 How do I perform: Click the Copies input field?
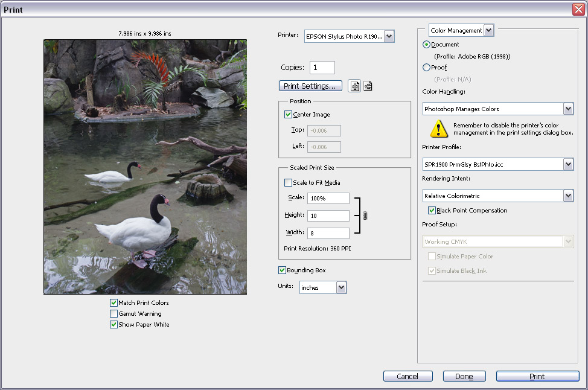coord(322,68)
